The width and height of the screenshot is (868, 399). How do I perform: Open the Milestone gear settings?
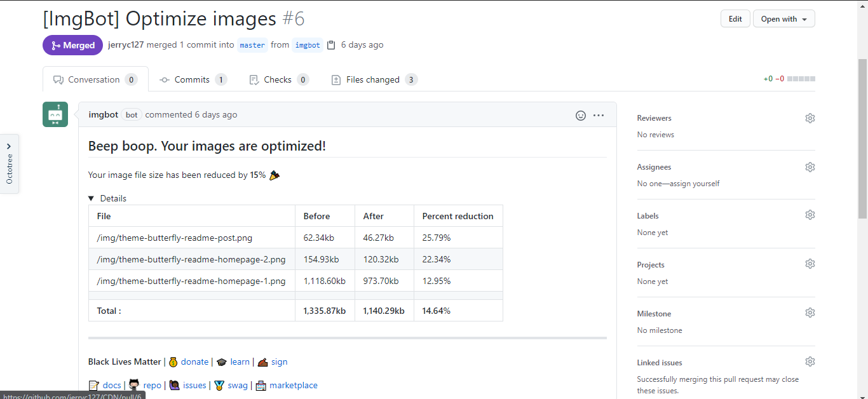pyautogui.click(x=810, y=313)
